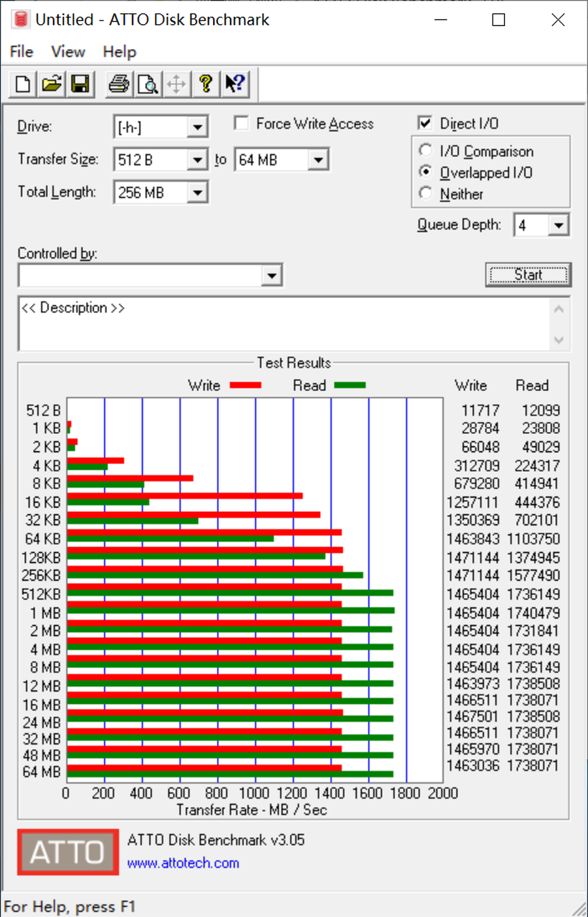Open a benchmark file via folder icon

pos(52,84)
